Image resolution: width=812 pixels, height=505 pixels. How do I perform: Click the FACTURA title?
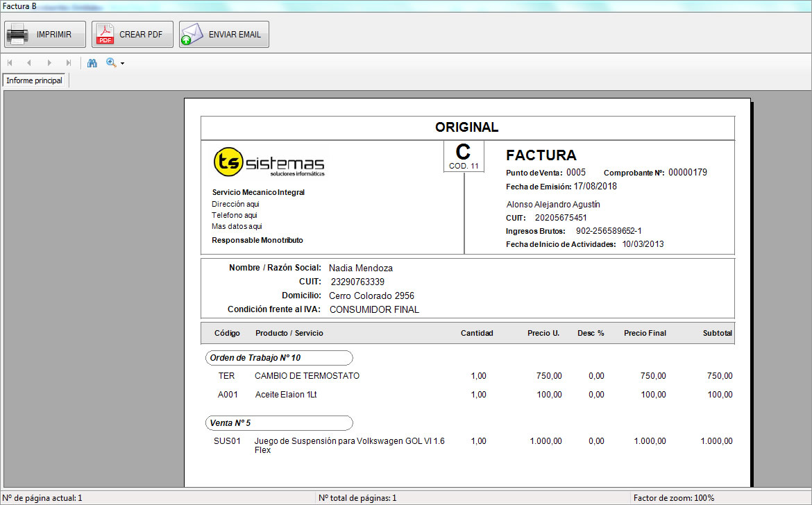click(541, 155)
